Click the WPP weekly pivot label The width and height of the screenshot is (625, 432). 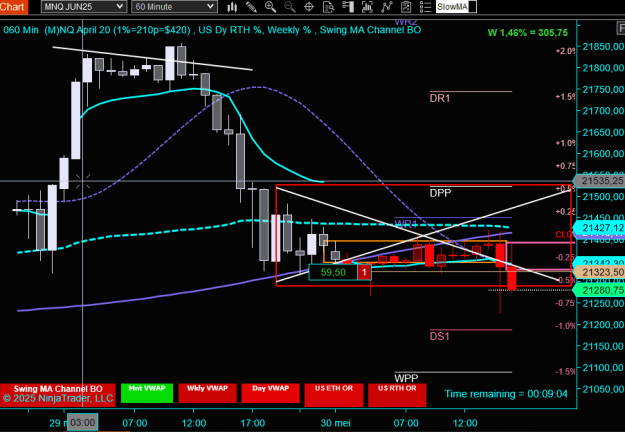click(x=406, y=378)
